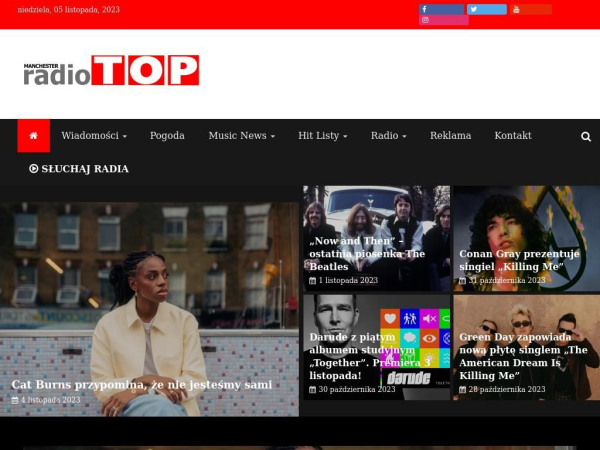Click the header date niedziela, 05 listopada, 2023

pyautogui.click(x=69, y=10)
